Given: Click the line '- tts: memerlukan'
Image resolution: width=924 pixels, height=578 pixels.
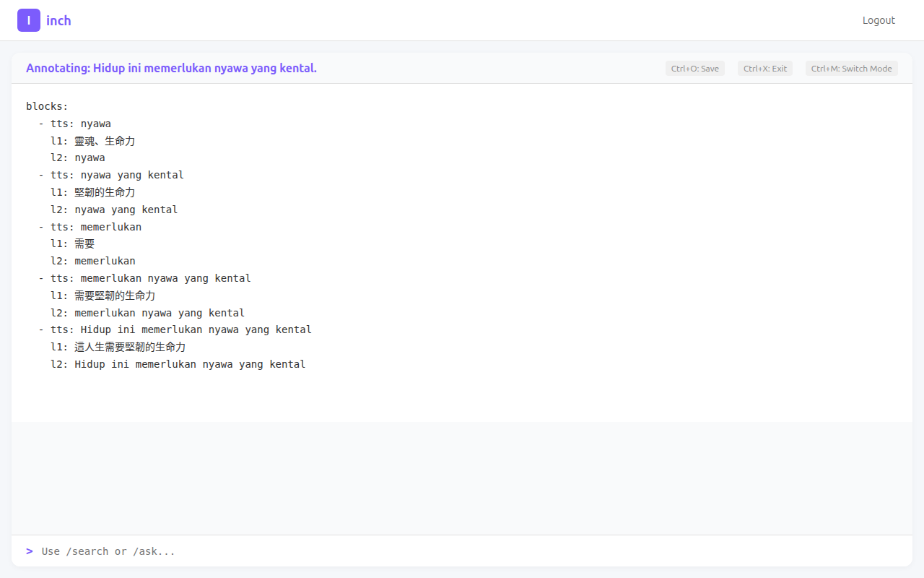Looking at the screenshot, I should point(90,227).
